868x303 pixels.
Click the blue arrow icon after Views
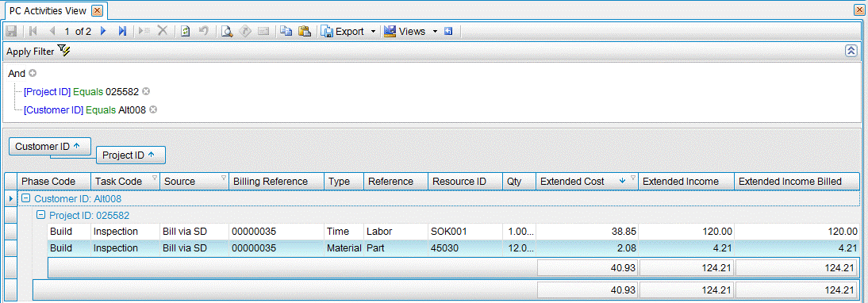coord(448,32)
